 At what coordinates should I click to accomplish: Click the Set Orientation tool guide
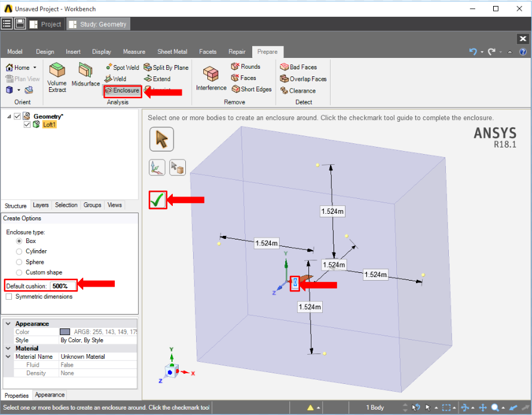pos(157,167)
